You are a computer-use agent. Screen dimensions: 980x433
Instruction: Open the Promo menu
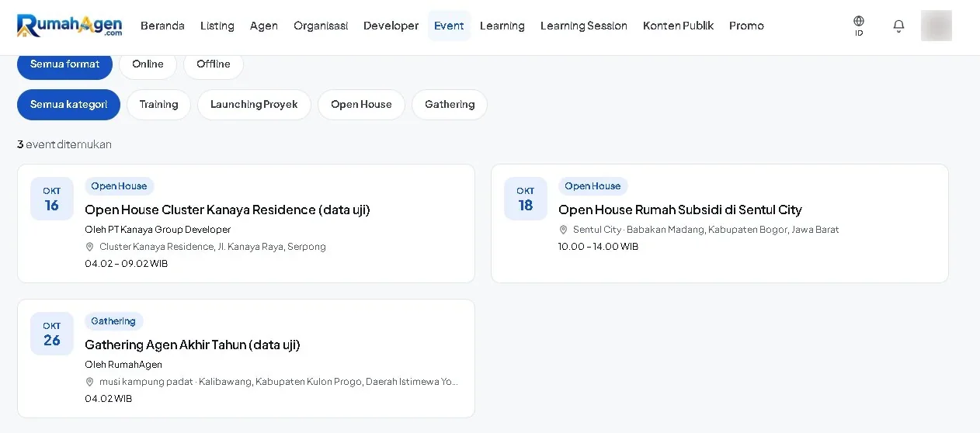pos(746,26)
